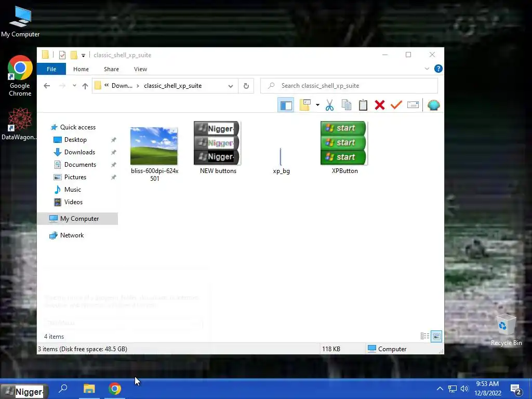Unpin Desktop using its pin icon
Viewport: 532px width, 399px height.
(x=114, y=140)
